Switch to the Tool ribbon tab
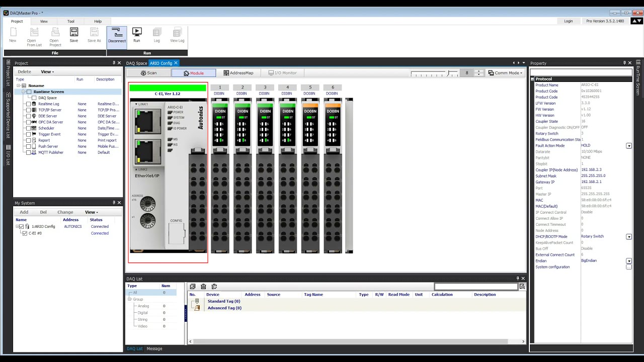The width and height of the screenshot is (644, 362). point(71,21)
